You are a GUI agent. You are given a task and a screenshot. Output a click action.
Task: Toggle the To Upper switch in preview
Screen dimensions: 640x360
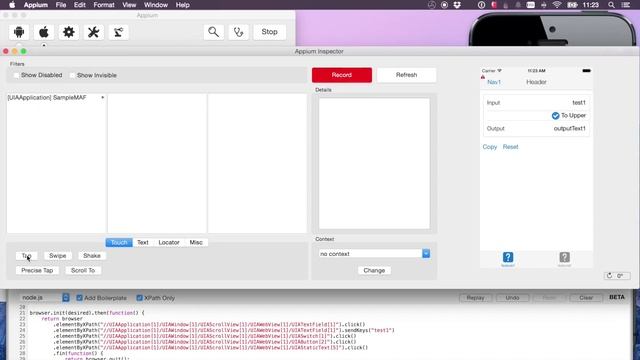pos(556,116)
